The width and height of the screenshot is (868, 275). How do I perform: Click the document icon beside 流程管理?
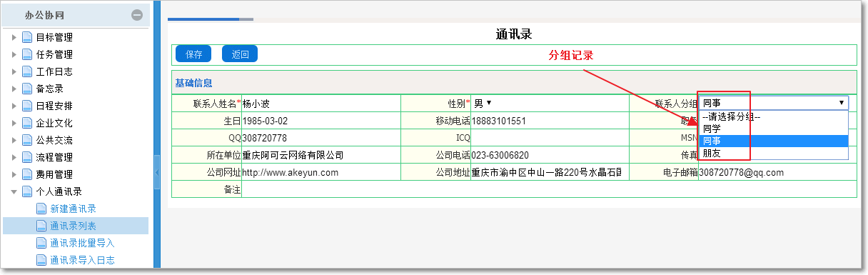pos(27,157)
